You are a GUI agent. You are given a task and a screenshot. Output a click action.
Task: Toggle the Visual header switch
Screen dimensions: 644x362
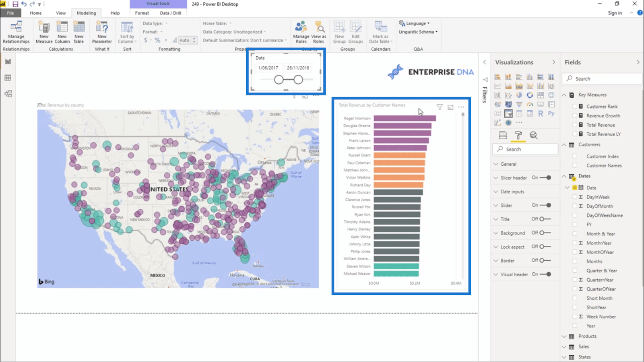(x=546, y=274)
